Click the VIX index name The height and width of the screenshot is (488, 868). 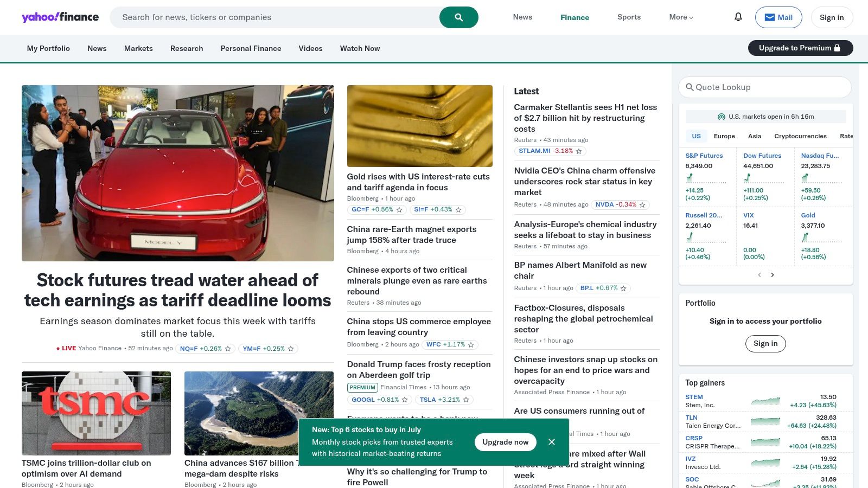coord(749,215)
